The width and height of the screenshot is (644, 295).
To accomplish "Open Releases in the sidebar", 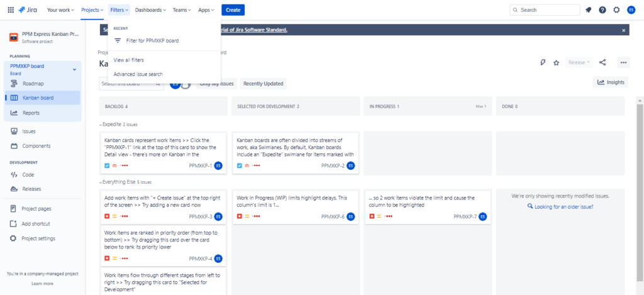I will tap(43, 189).
